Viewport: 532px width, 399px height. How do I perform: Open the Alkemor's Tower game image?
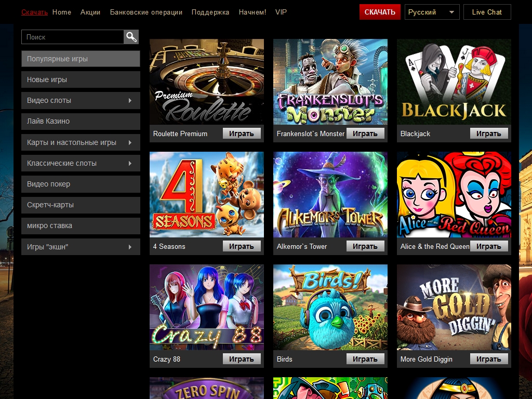coord(330,194)
